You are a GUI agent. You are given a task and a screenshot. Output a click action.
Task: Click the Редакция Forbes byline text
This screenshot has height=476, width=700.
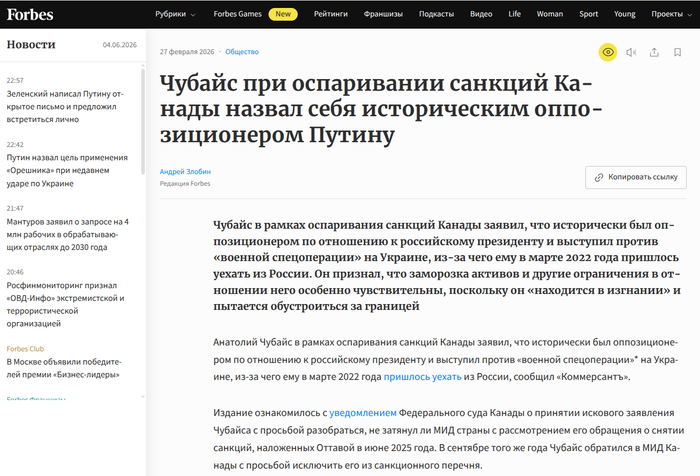tap(185, 184)
